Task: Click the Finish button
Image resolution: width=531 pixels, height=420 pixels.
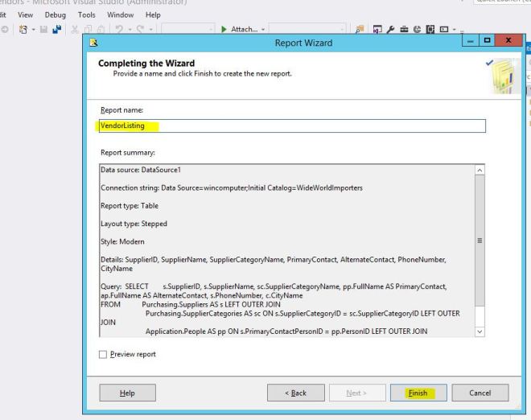Action: point(418,393)
